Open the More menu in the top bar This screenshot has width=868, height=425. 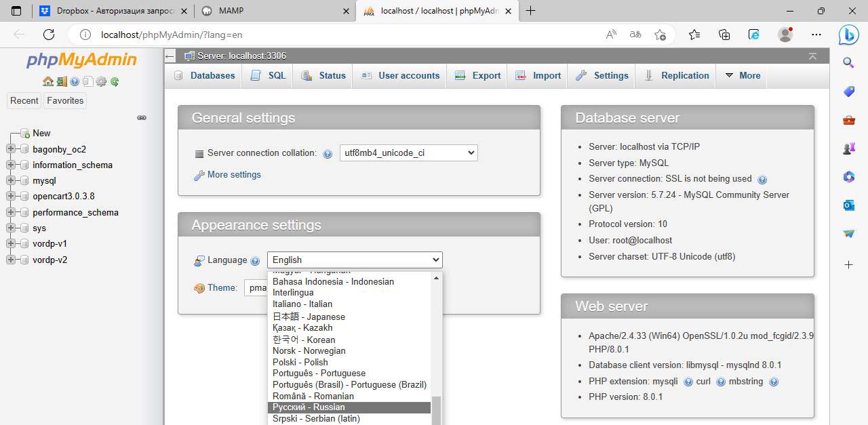(x=743, y=75)
